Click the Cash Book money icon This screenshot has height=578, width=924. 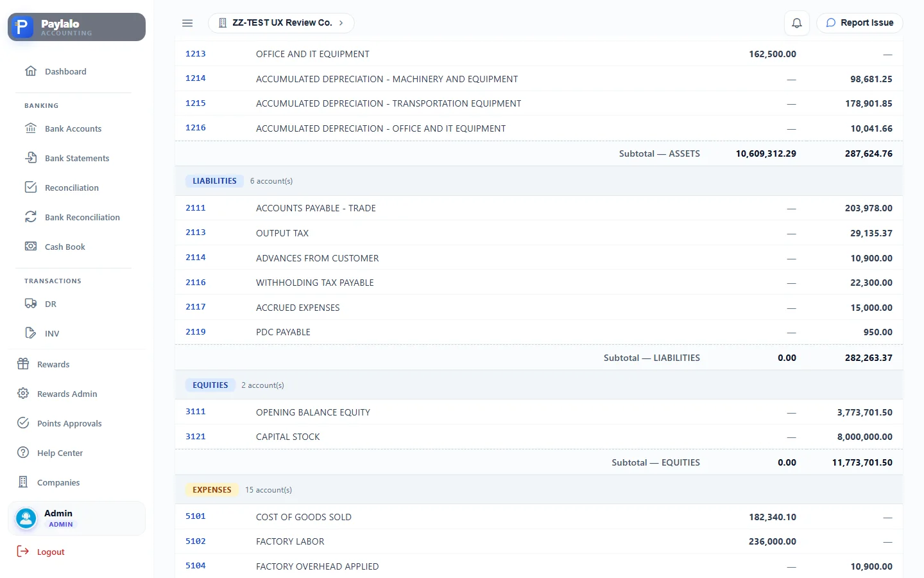tap(31, 247)
